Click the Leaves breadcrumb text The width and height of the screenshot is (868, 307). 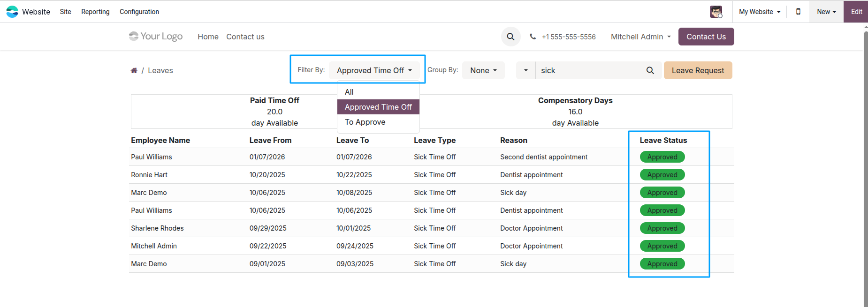160,70
